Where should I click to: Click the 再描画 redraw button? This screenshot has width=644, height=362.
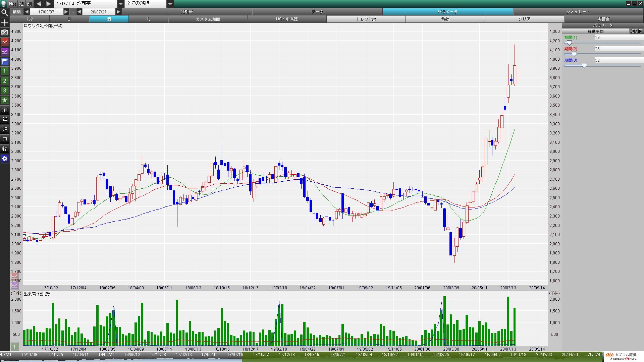coord(603,19)
